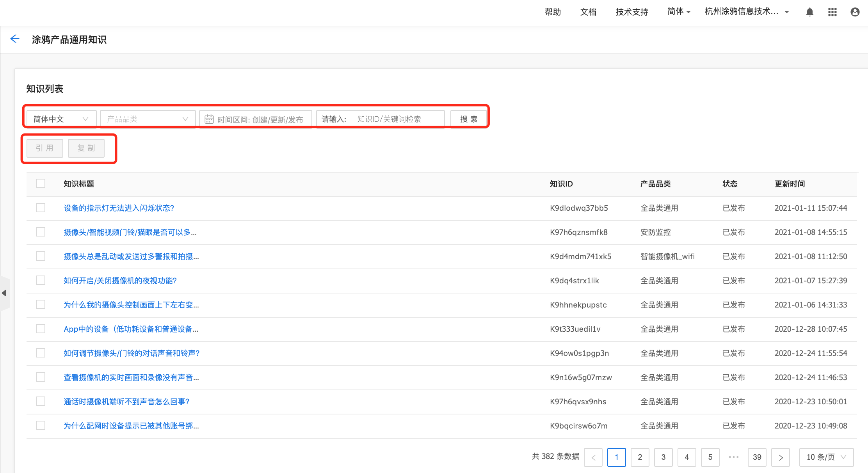
Task: Check the row with ID K9bqcirsw6o7m
Action: (x=41, y=425)
